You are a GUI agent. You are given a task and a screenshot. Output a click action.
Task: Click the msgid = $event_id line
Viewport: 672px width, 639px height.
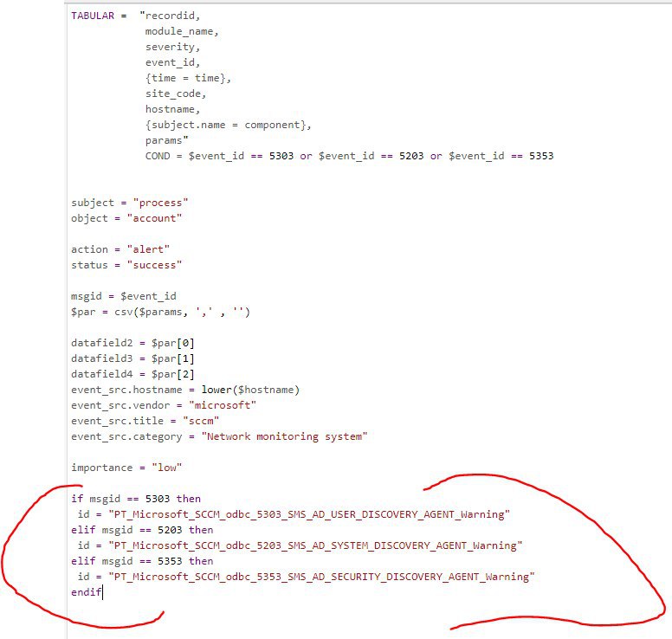click(x=124, y=297)
